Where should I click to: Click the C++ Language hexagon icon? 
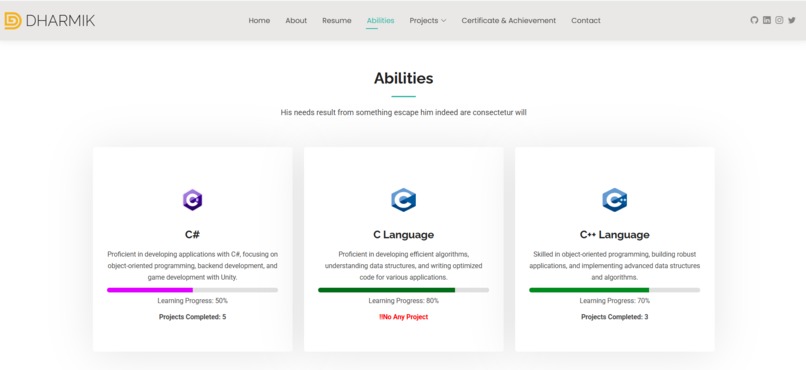pos(614,200)
